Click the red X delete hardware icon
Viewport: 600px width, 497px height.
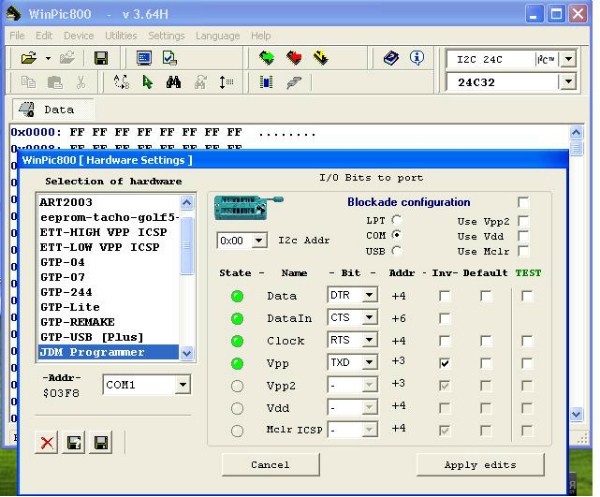(x=47, y=443)
